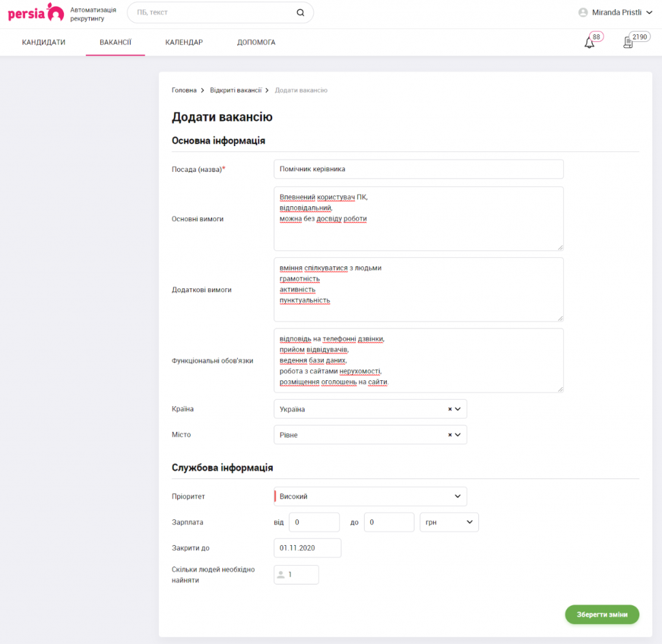The image size is (662, 644).
Task: Click the search magnifier icon
Action: point(300,12)
